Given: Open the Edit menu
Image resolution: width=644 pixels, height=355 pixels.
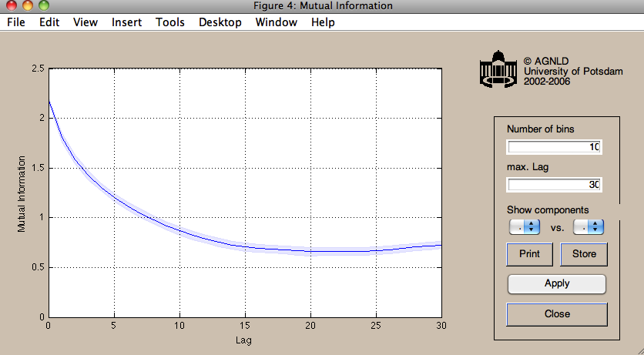Looking at the screenshot, I should coord(49,22).
